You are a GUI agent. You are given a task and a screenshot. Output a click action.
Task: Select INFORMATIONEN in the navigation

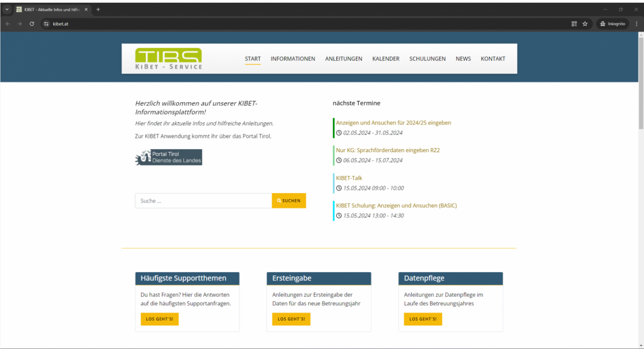point(293,59)
